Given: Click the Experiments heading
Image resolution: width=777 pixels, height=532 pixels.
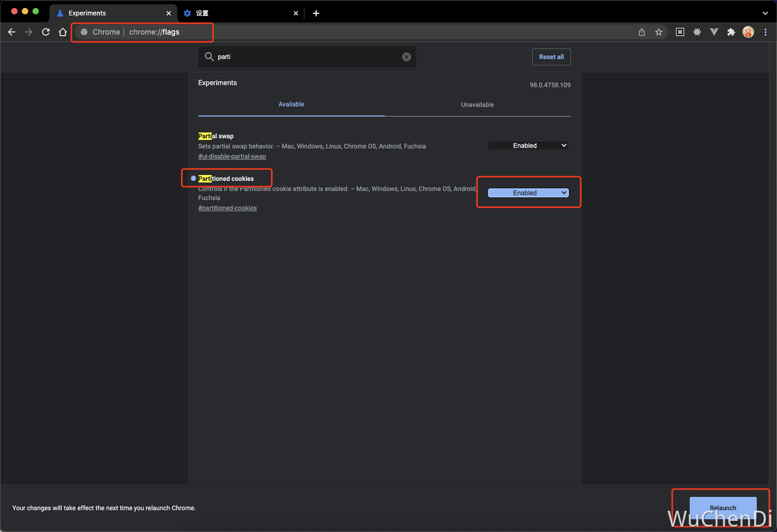Looking at the screenshot, I should tap(218, 82).
